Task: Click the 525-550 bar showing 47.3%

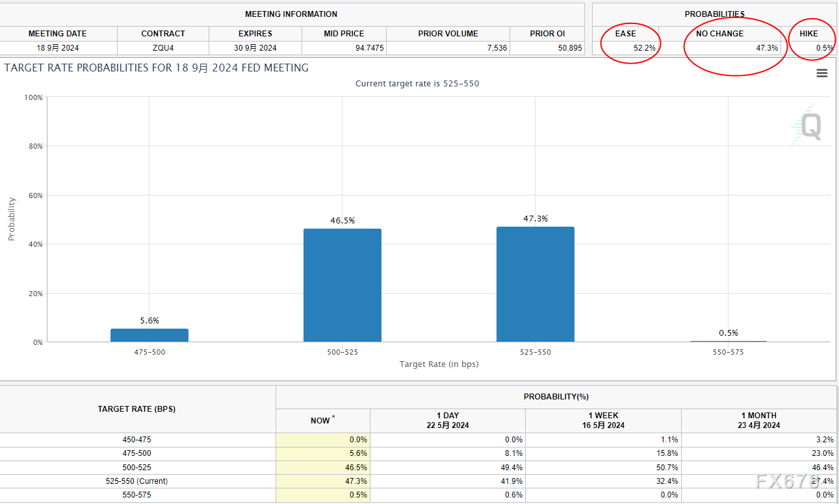Action: coord(535,284)
